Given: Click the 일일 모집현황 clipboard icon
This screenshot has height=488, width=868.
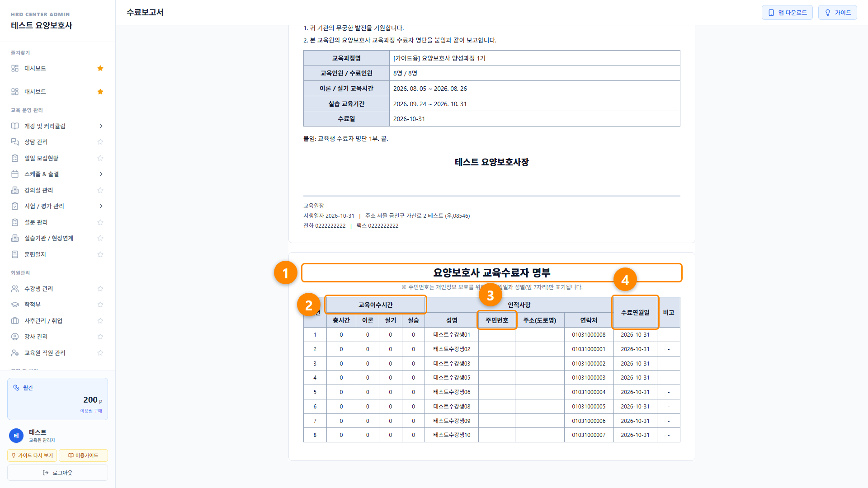Looking at the screenshot, I should coord(15,158).
